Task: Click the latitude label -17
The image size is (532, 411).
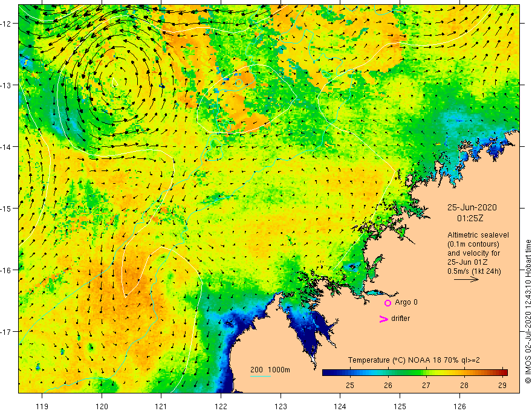Action: pyautogui.click(x=7, y=332)
